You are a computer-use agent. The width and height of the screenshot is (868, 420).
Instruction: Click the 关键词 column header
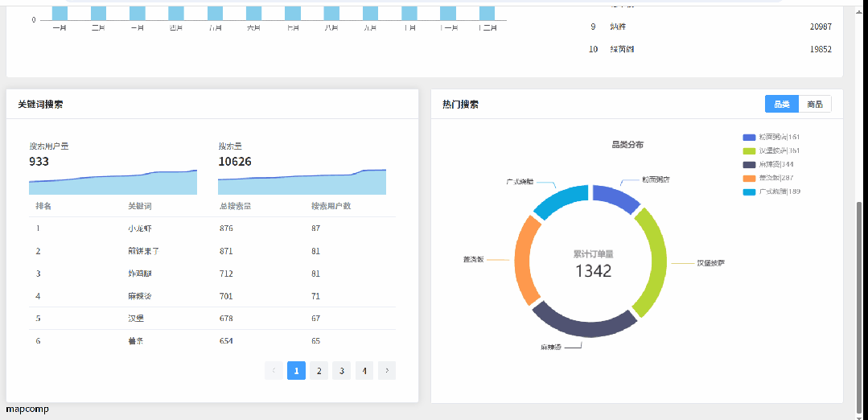click(140, 206)
